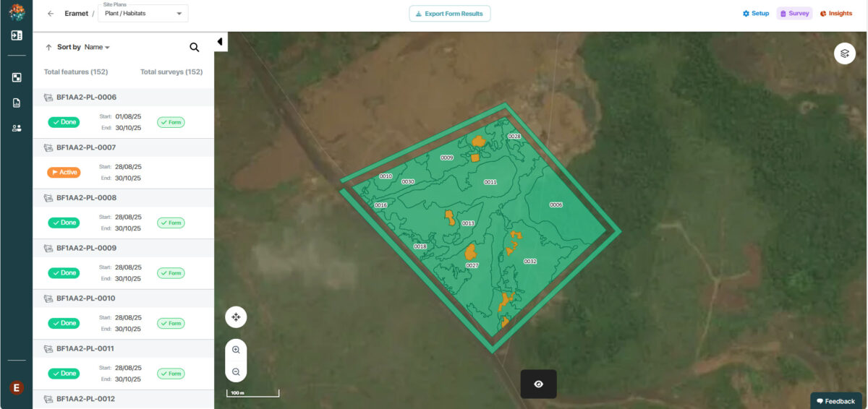Open the dashboard grid icon in sidebar
This screenshot has width=868, height=409.
[17, 77]
